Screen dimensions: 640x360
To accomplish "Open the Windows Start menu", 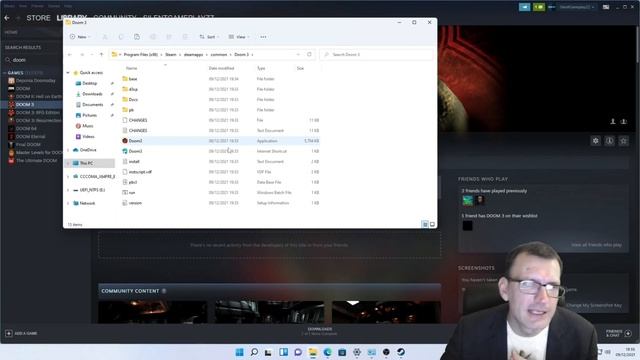I will click(240, 352).
